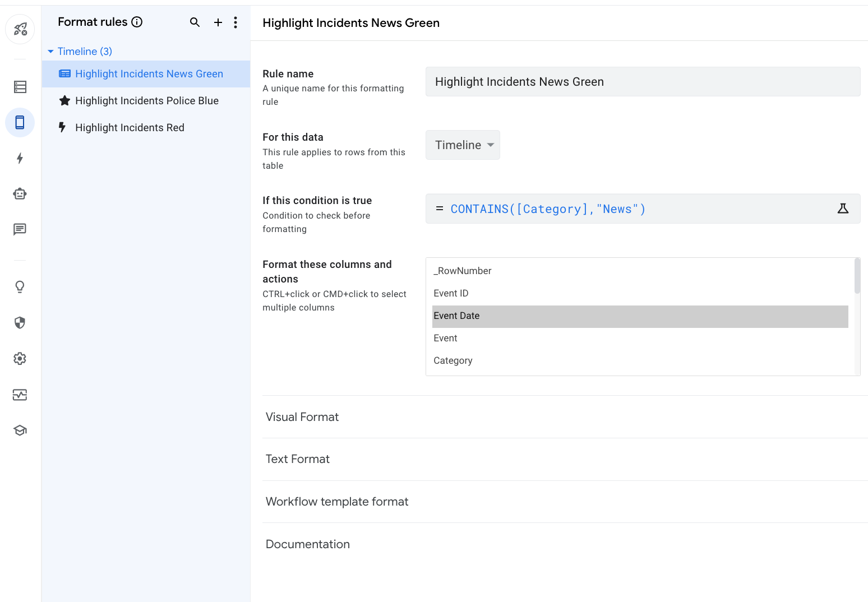Select Category in columns list
The width and height of the screenshot is (868, 602).
tap(640, 360)
